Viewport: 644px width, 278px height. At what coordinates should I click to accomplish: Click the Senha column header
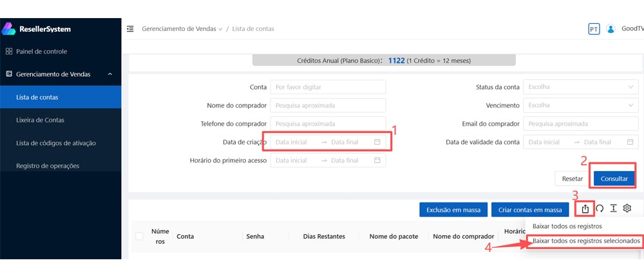(x=255, y=237)
